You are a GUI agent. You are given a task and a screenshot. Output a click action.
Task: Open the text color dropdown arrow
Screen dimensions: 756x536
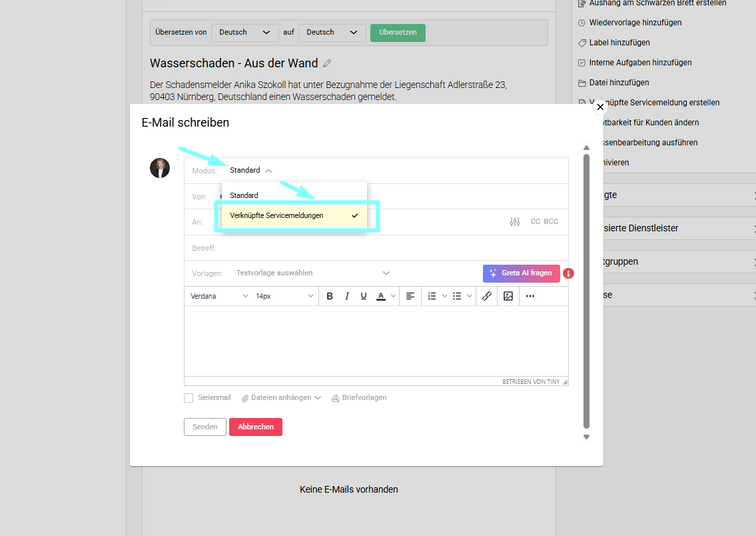(394, 296)
